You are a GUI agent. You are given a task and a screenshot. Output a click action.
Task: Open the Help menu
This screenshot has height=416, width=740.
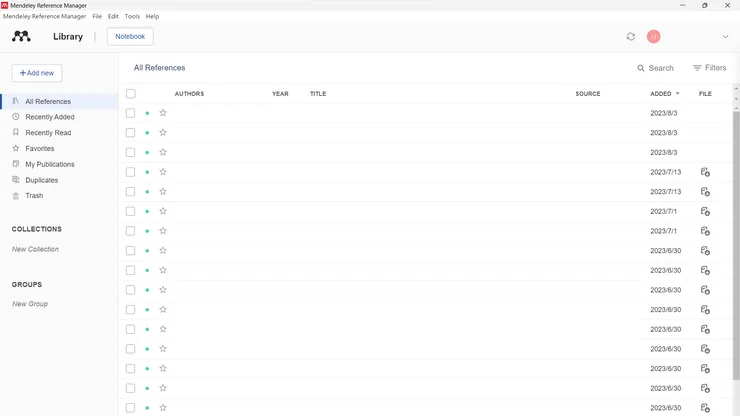point(152,16)
